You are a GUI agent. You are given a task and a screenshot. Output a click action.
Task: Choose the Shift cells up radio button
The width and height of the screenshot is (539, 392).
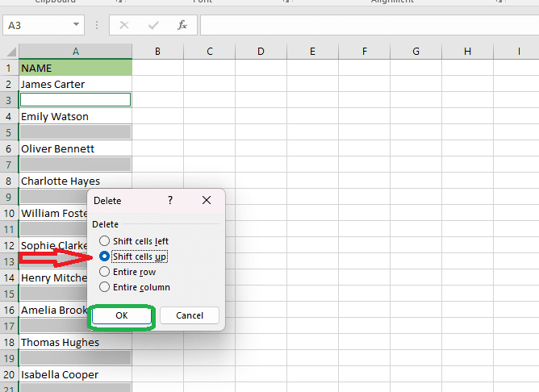[x=104, y=256]
